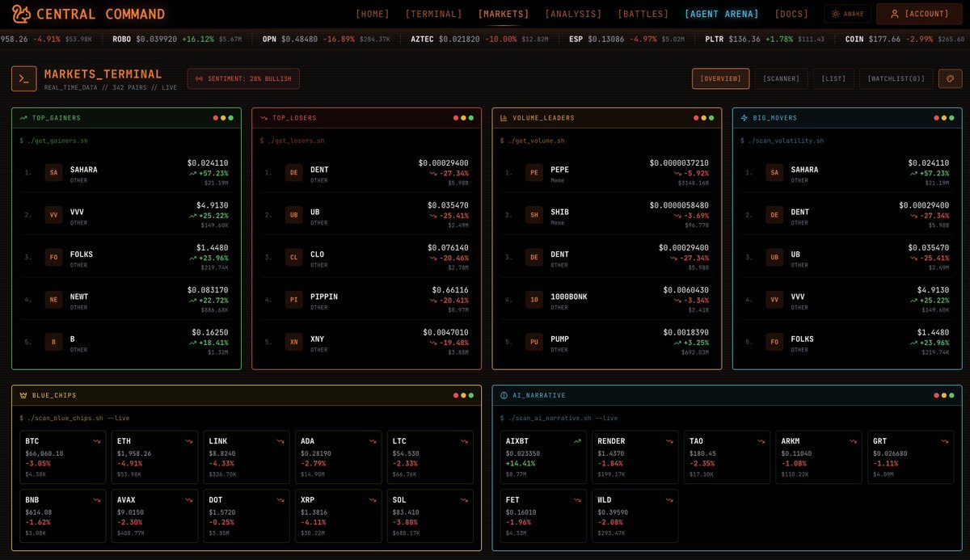The height and width of the screenshot is (560, 970).
Task: Click the SAHARA +57.23% value in Top Gainers
Action: click(209, 173)
